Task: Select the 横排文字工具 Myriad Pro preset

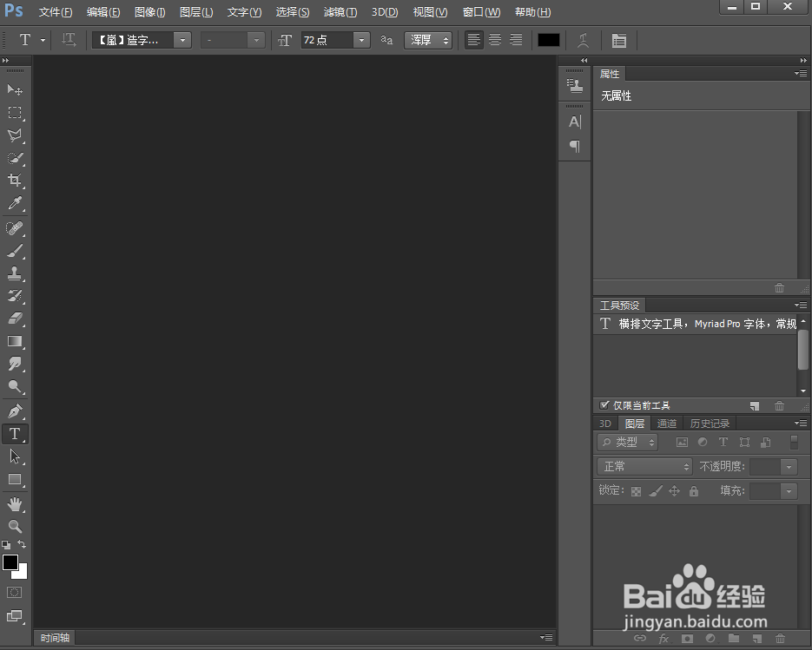Action: pyautogui.click(x=695, y=324)
